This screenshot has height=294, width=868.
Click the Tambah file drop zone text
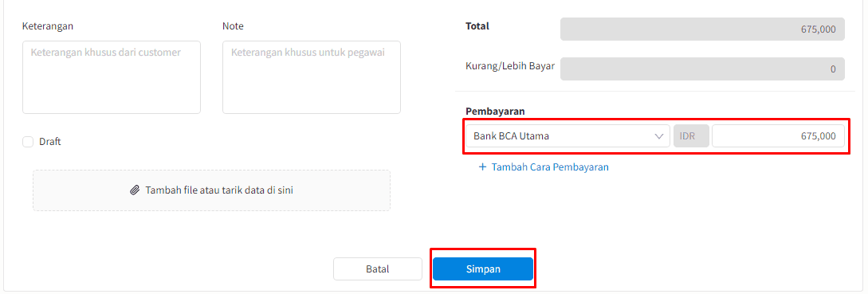coord(219,190)
